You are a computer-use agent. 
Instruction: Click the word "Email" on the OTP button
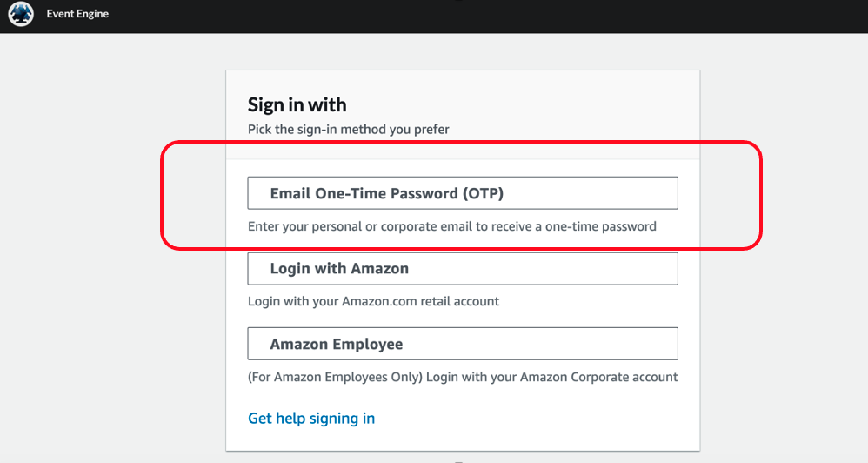pyautogui.click(x=290, y=193)
